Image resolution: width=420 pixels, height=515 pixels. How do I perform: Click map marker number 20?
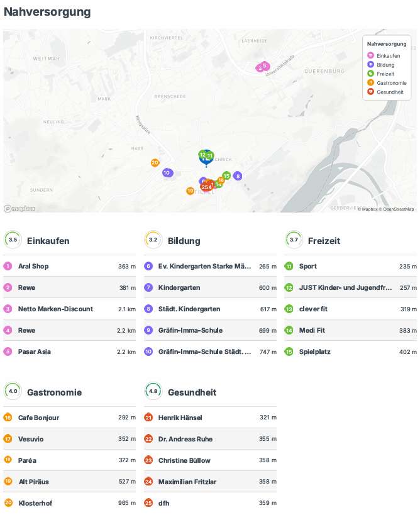[x=155, y=163]
